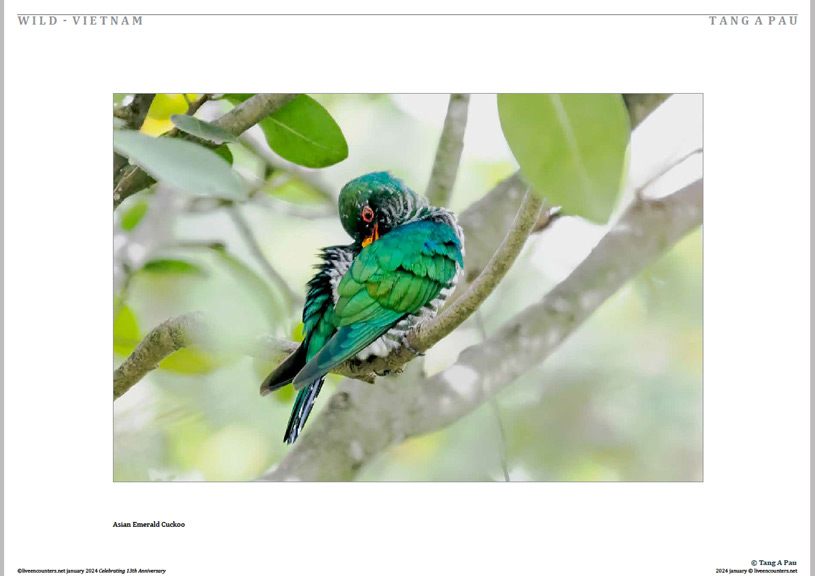The width and height of the screenshot is (815, 576).
Task: Click the Celebrating 13th Anniversary footer text
Action: (132, 571)
